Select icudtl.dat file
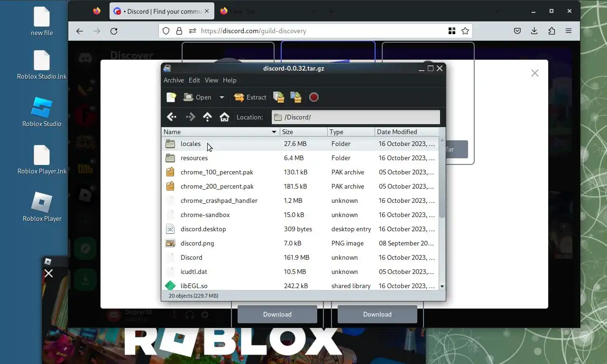The image size is (607, 364). click(300, 272)
